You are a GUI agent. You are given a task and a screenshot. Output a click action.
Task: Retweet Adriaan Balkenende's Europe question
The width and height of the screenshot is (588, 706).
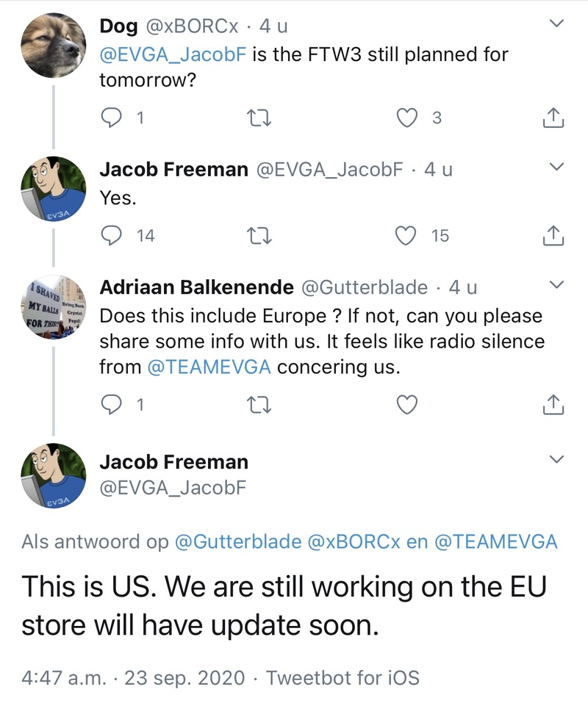tap(255, 404)
